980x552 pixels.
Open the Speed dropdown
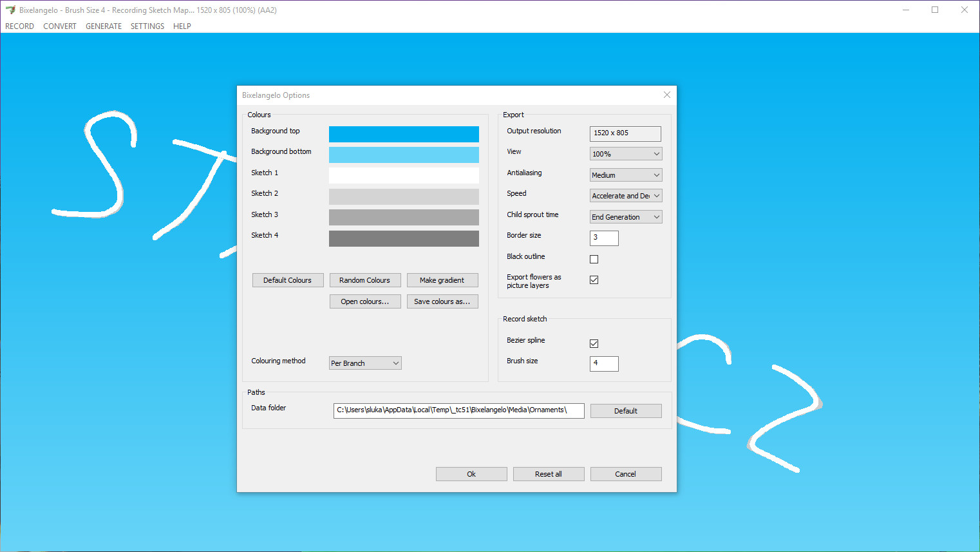coord(626,196)
